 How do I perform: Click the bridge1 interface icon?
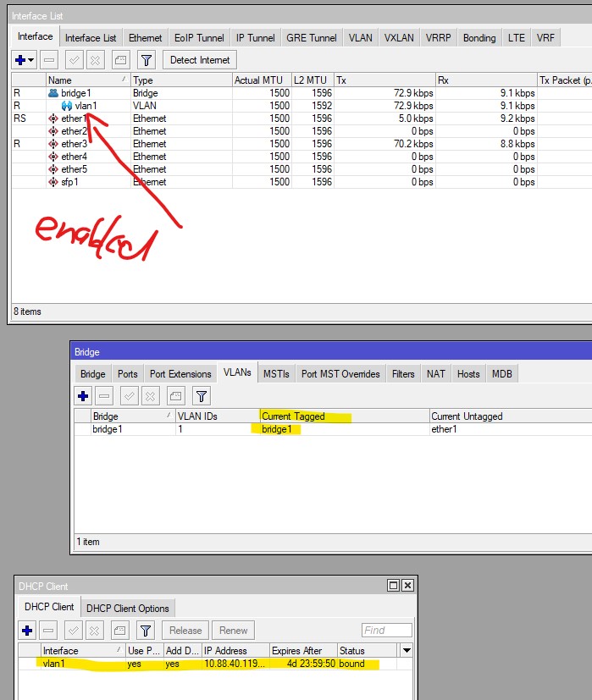(x=53, y=93)
